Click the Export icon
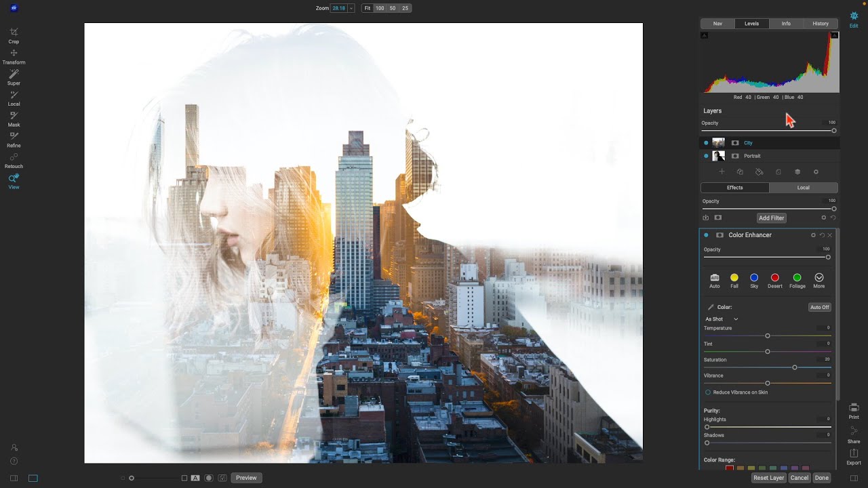The height and width of the screenshot is (488, 868). [854, 457]
